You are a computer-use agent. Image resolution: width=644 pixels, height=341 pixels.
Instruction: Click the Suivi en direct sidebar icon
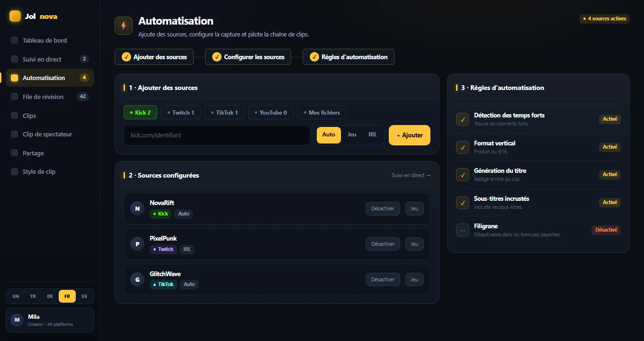[x=14, y=59]
